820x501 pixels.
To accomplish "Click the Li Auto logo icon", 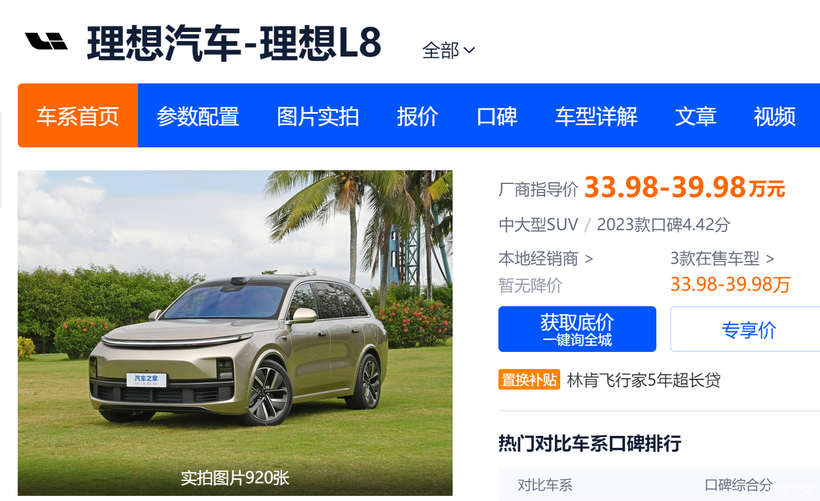I will pos(47,41).
